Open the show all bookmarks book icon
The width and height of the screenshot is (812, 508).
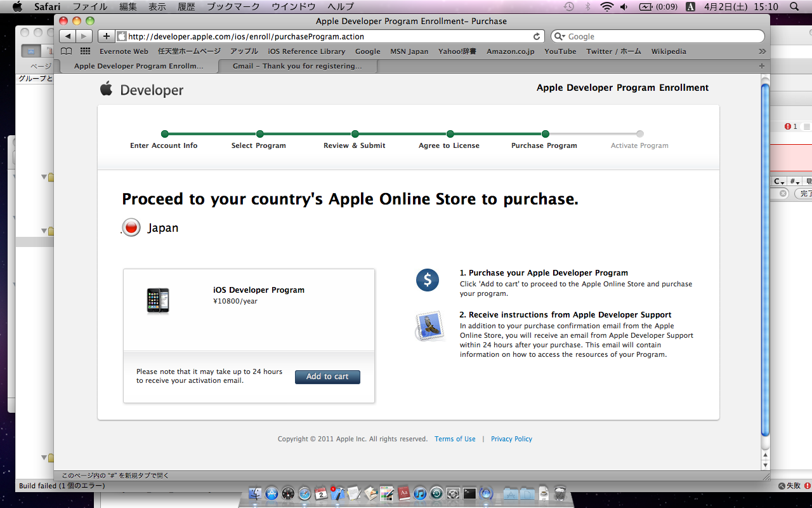click(66, 51)
